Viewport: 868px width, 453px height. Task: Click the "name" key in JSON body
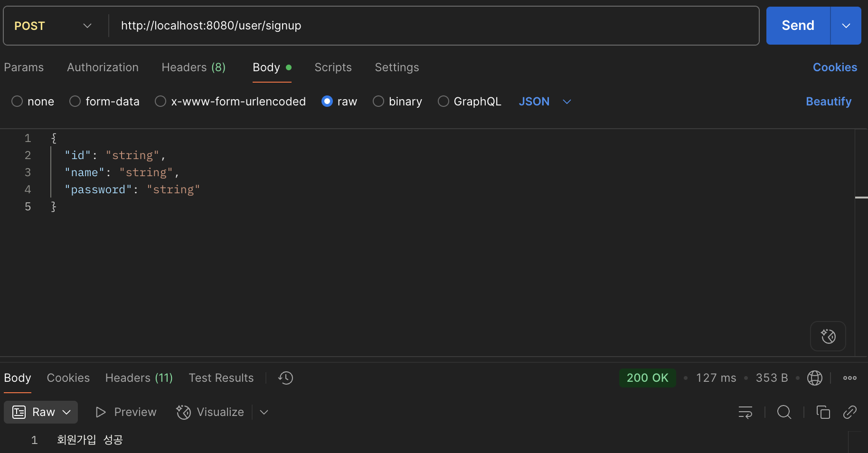(x=85, y=172)
